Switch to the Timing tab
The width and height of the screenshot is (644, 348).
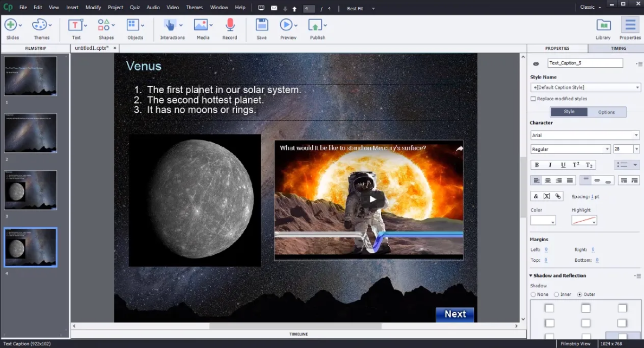(618, 48)
